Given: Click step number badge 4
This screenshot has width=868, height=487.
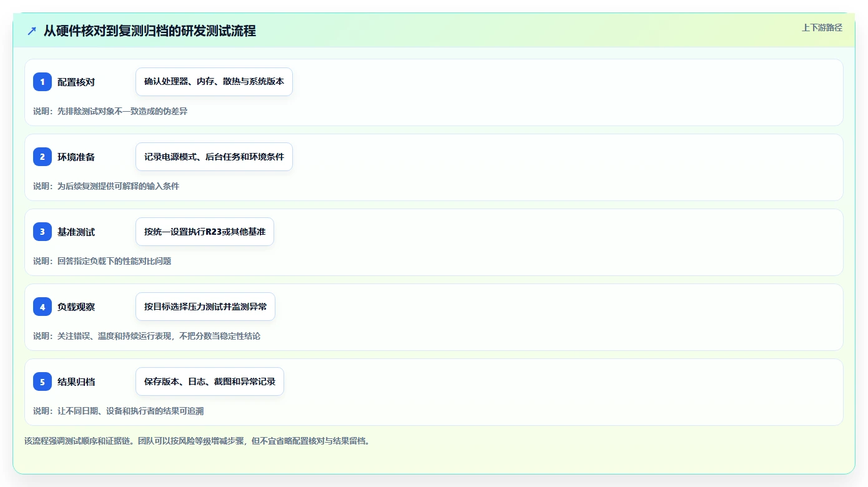Looking at the screenshot, I should [42, 307].
